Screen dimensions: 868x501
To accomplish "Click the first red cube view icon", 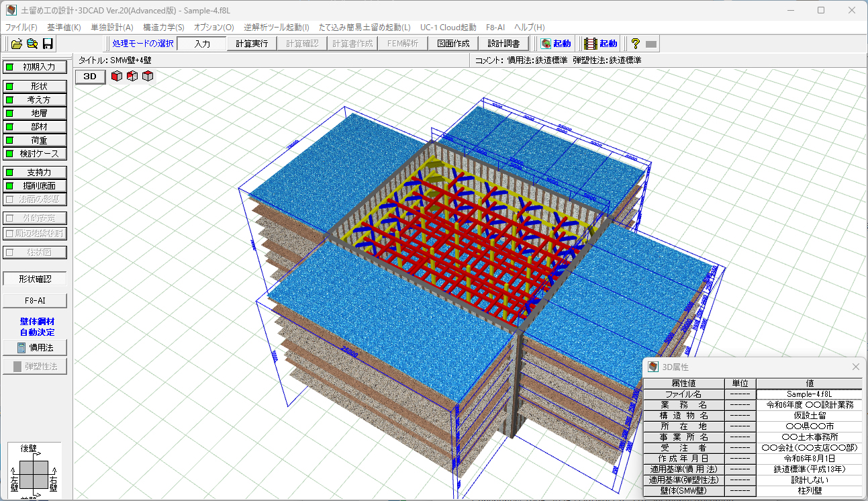I will pyautogui.click(x=117, y=77).
